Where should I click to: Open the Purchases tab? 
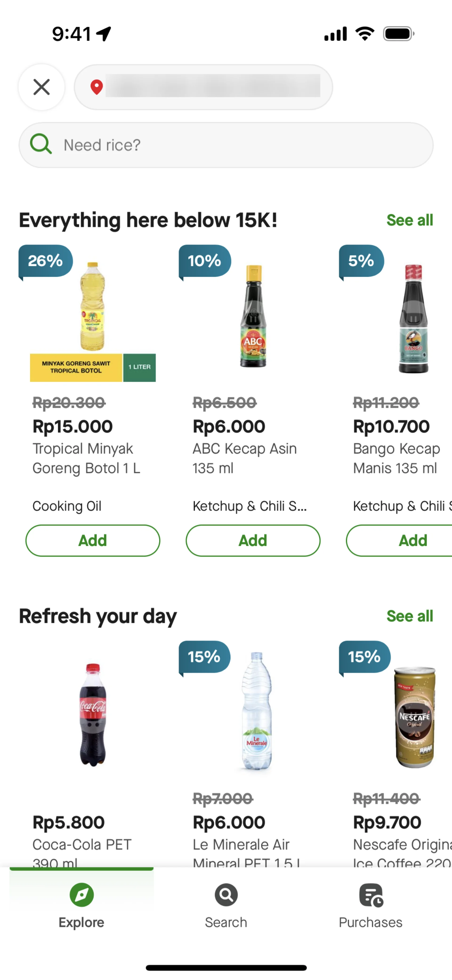[371, 905]
